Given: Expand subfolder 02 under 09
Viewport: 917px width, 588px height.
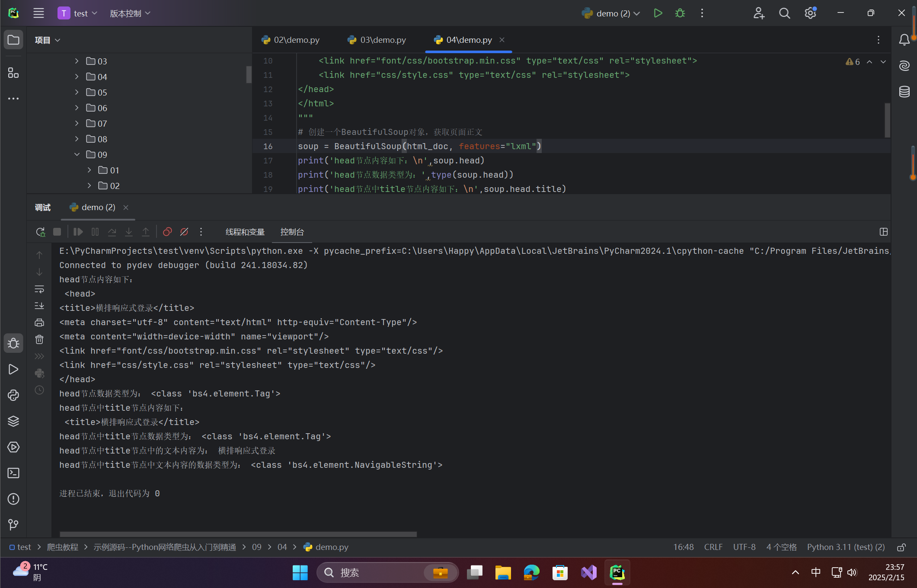Looking at the screenshot, I should [89, 186].
